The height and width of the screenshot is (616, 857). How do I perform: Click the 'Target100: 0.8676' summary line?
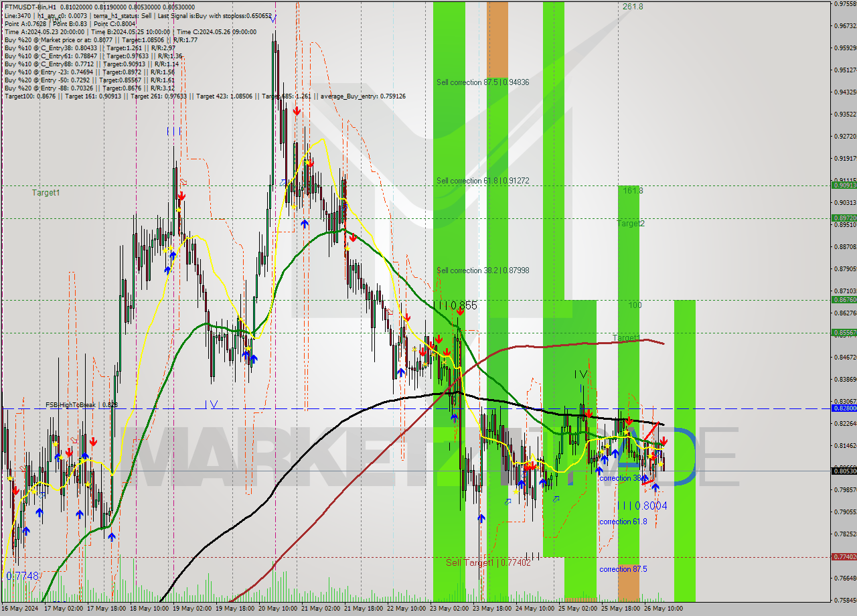204,96
